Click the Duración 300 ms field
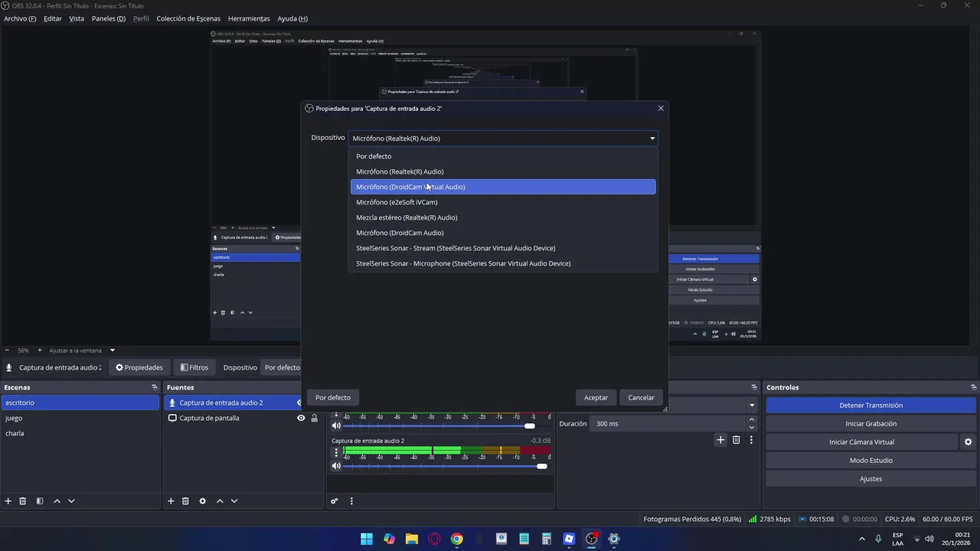The width and height of the screenshot is (980, 551). [668, 423]
